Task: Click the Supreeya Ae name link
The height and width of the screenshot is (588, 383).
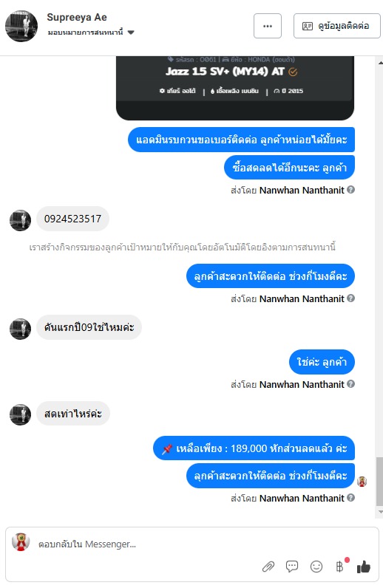Action: pos(77,17)
